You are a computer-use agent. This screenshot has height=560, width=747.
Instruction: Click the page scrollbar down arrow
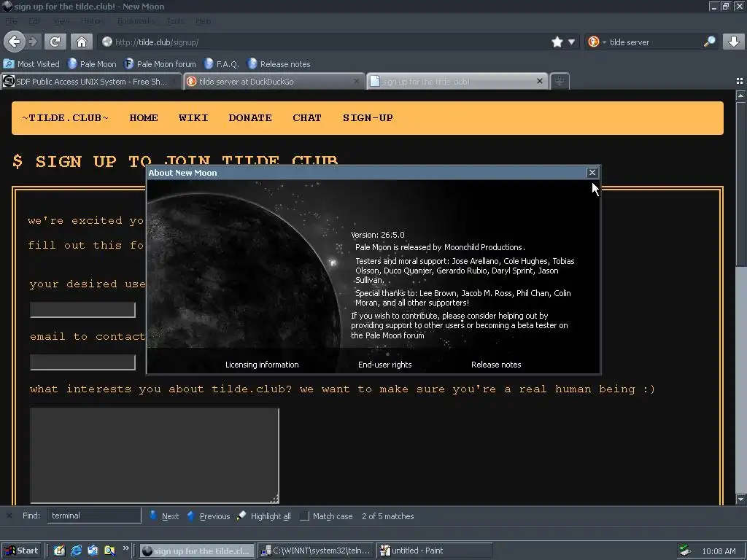click(740, 499)
